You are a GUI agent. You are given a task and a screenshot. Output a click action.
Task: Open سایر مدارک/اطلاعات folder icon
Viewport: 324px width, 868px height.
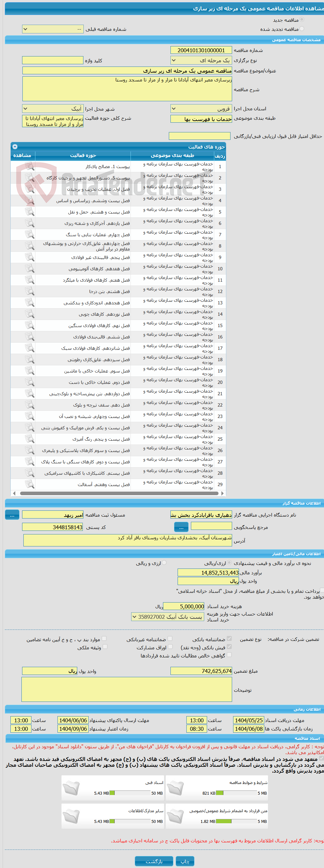pyautogui.click(x=71, y=816)
